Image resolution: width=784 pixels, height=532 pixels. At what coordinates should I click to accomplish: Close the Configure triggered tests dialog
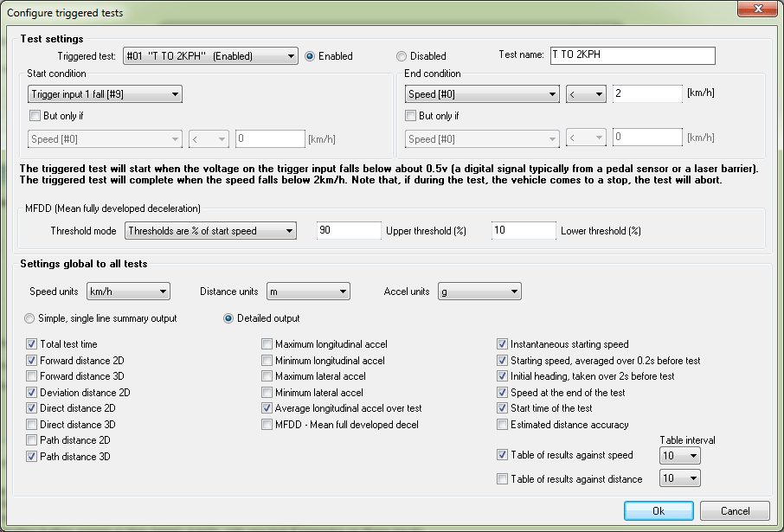point(757,9)
